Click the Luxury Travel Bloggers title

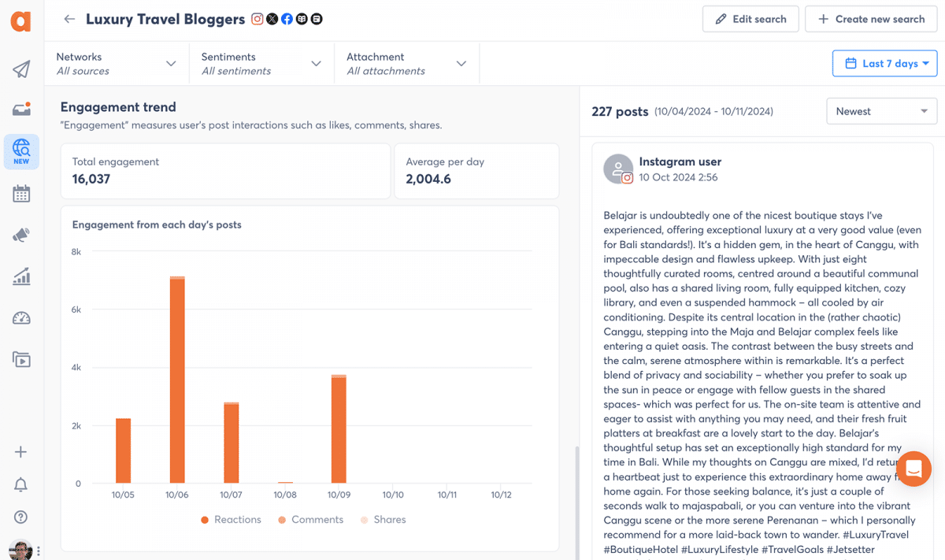click(165, 19)
